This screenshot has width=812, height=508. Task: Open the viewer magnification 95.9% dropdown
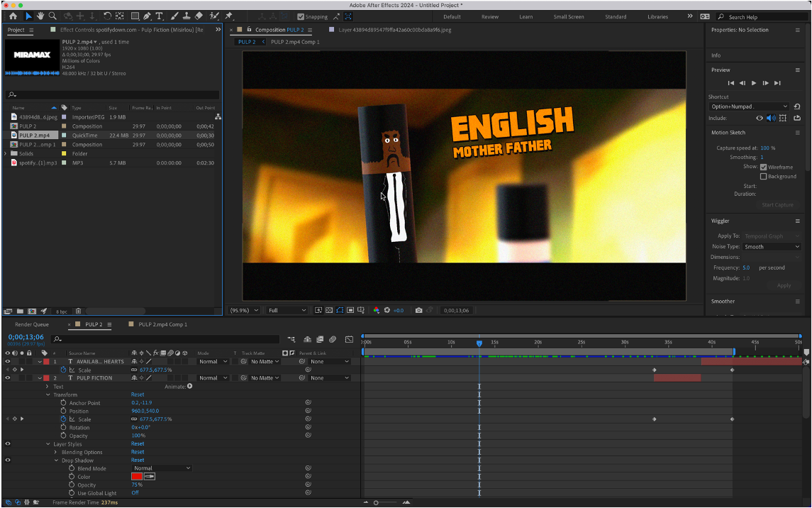[245, 311]
